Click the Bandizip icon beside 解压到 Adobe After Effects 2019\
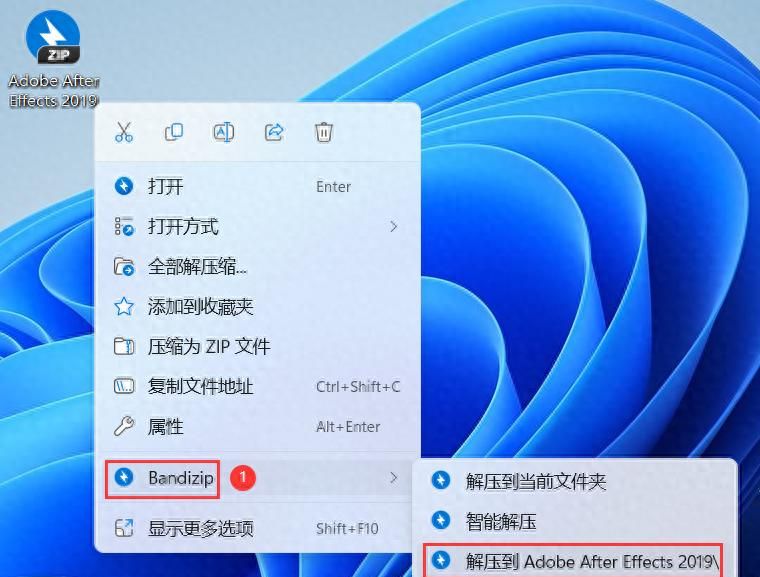The image size is (760, 577). point(441,560)
